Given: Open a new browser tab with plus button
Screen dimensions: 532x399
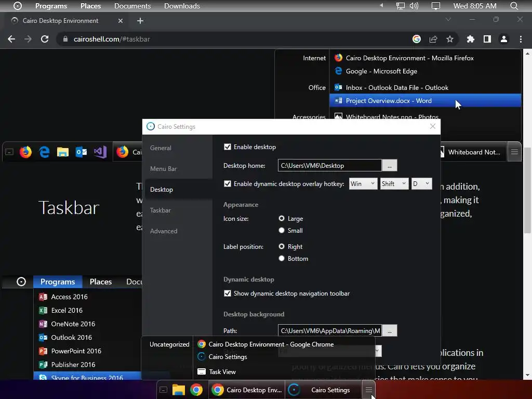Looking at the screenshot, I should pos(140,21).
